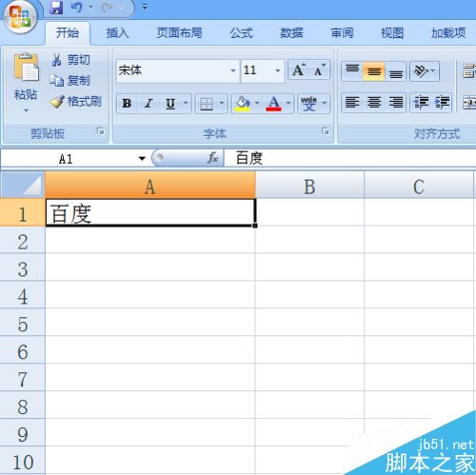Expand the phonetic guide dropdown arrow

click(325, 103)
